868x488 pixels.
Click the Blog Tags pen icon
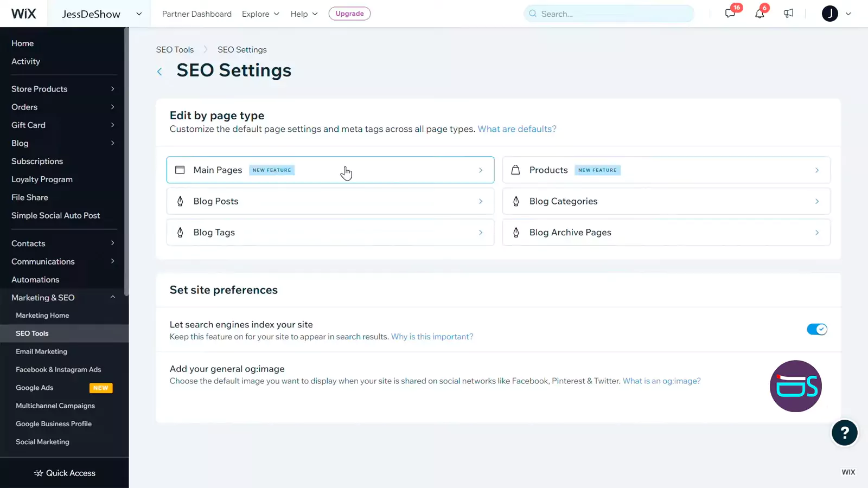coord(180,233)
